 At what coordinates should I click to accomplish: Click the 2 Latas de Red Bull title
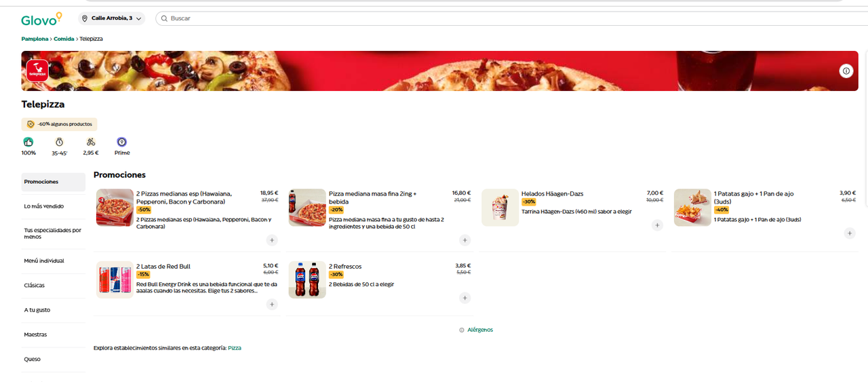(x=163, y=267)
